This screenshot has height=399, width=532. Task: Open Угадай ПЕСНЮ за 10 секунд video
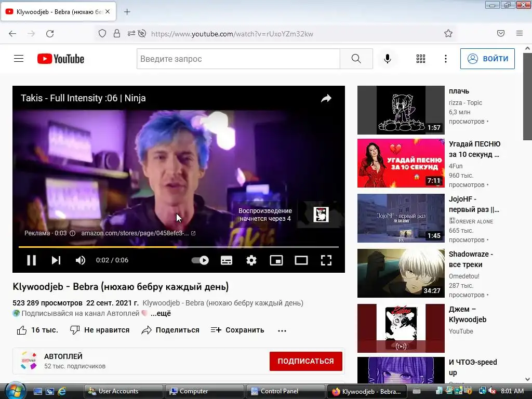click(401, 163)
